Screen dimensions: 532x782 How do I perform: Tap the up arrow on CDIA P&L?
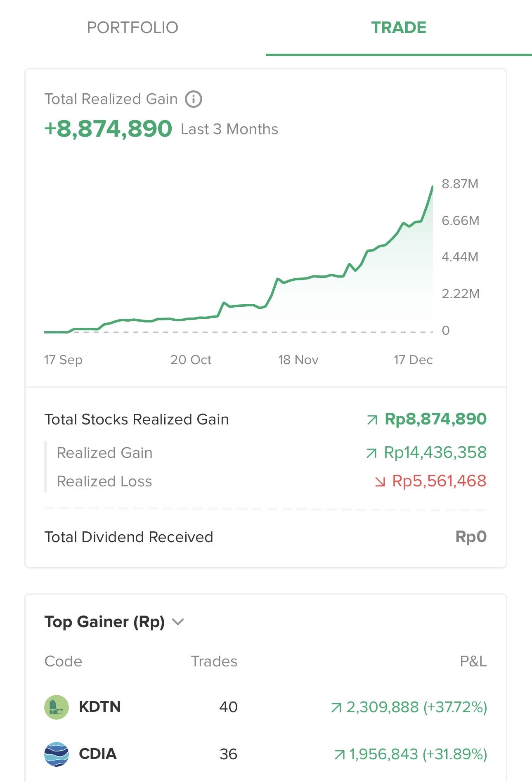[339, 755]
